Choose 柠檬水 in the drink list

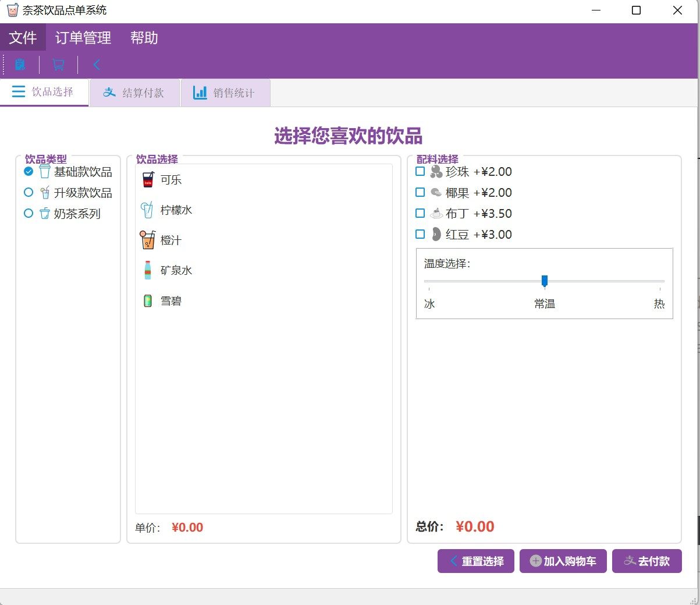176,210
